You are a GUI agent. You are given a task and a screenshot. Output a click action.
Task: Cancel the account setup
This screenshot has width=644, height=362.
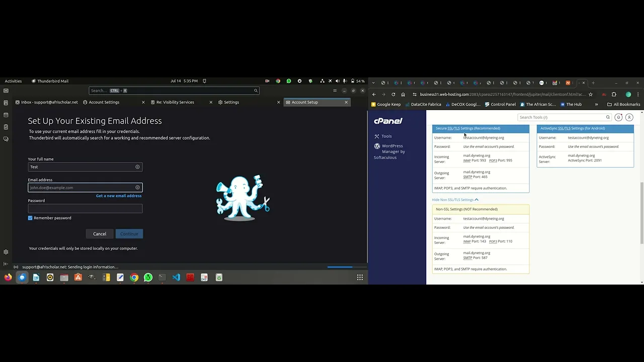(x=100, y=234)
